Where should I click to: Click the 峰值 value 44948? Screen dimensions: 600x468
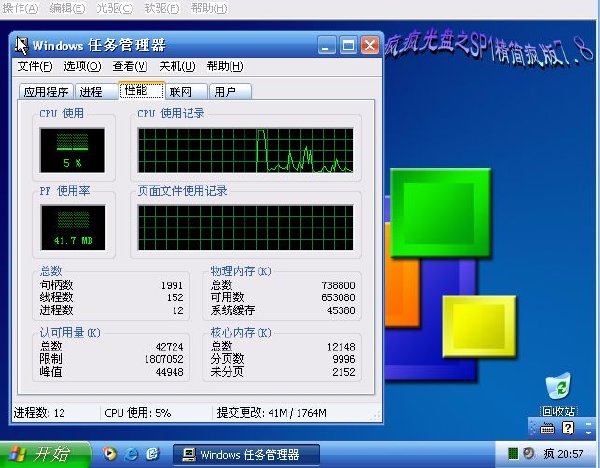coord(170,372)
